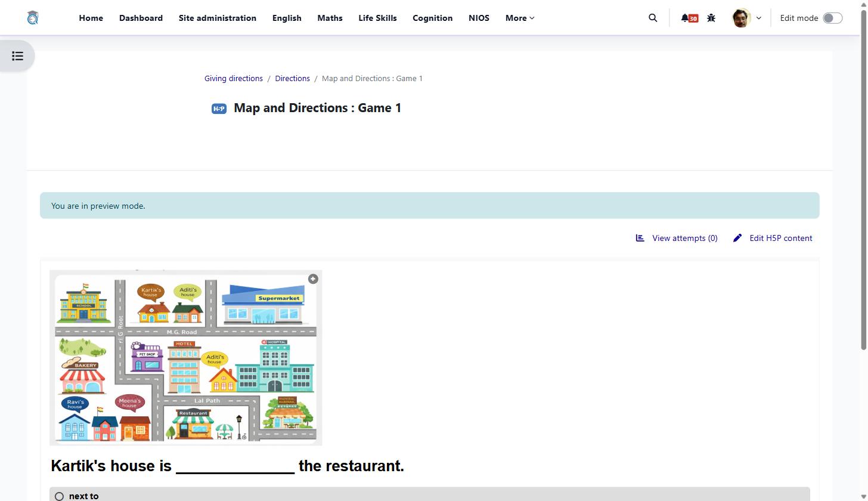Click View attempts (0) link
Viewport: 868px width, 501px height.
(x=677, y=238)
